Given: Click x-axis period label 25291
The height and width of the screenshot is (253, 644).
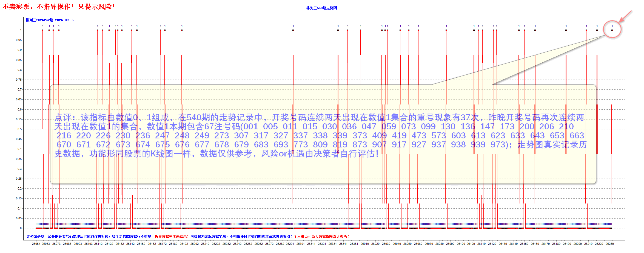Looking at the screenshot, I should tap(290, 244).
